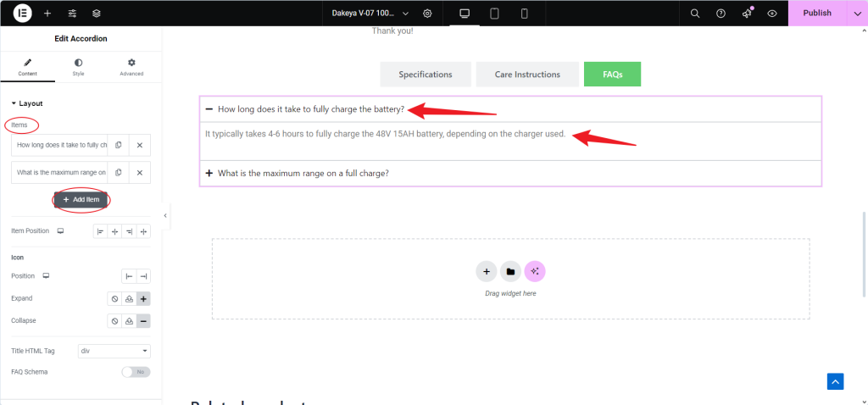Open the Title HTML Tag dropdown
Viewport: 868px width, 405px height.
[114, 352]
